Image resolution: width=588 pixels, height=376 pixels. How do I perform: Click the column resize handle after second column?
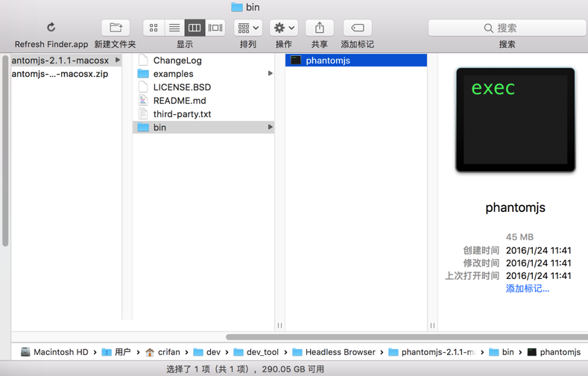tap(279, 325)
